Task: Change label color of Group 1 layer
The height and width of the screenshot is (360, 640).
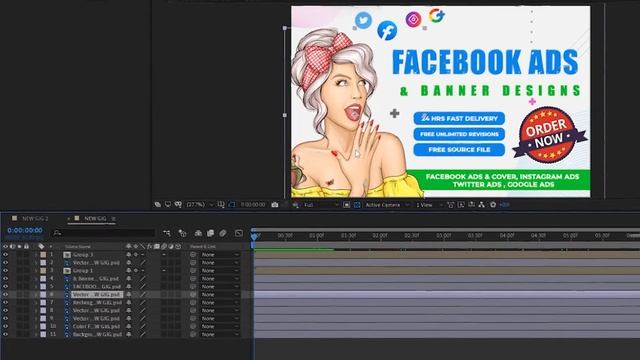Action: [x=43, y=271]
